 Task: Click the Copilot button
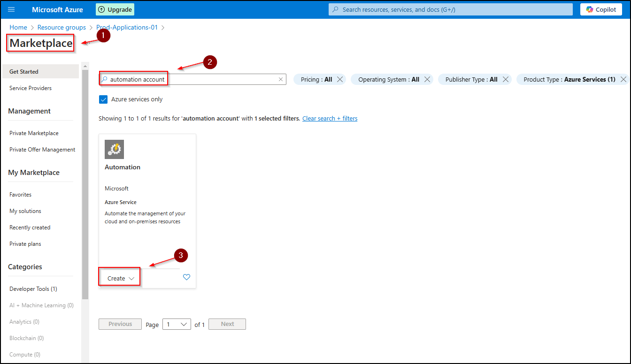coord(601,9)
